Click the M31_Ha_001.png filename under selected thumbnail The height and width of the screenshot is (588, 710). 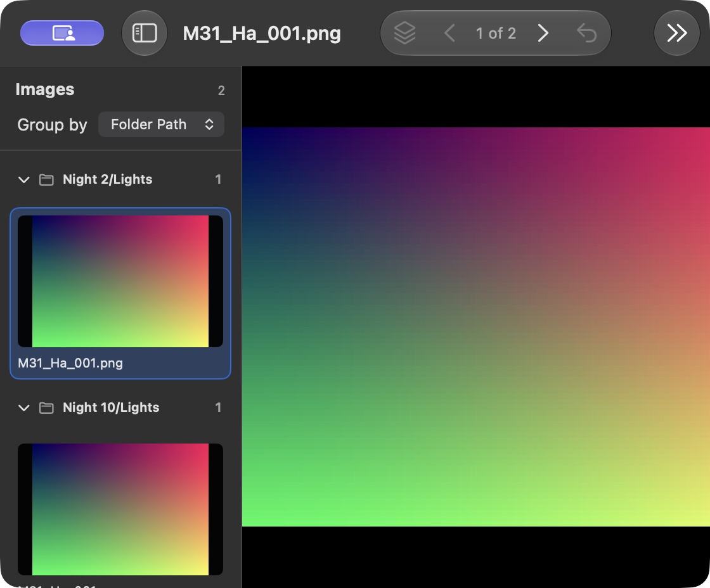click(x=70, y=363)
